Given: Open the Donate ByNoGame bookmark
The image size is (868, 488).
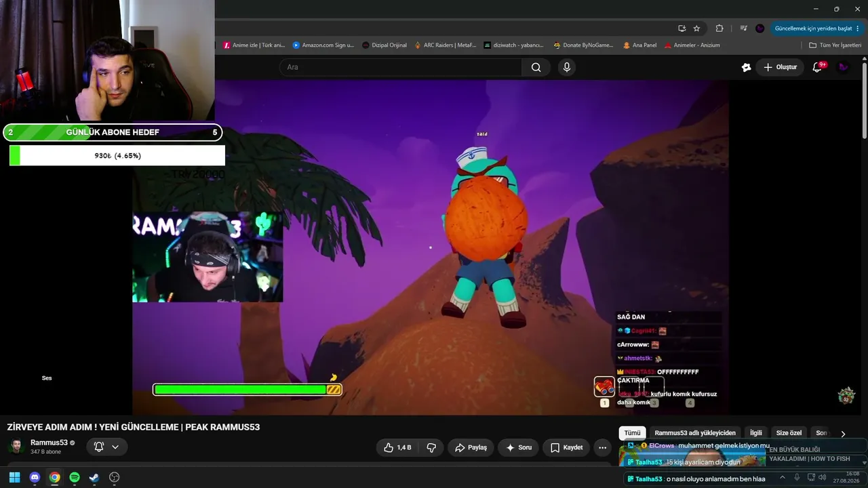Looking at the screenshot, I should coord(583,45).
